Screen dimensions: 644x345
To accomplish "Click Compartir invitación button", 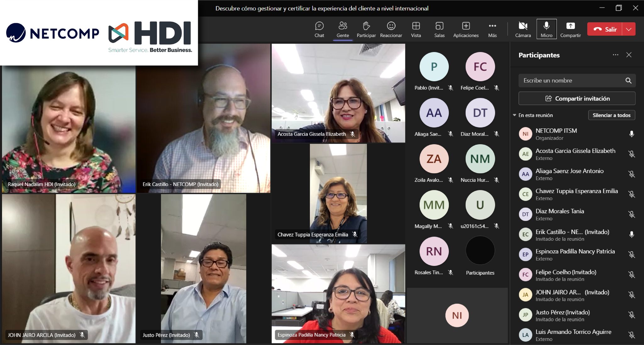I will point(577,98).
